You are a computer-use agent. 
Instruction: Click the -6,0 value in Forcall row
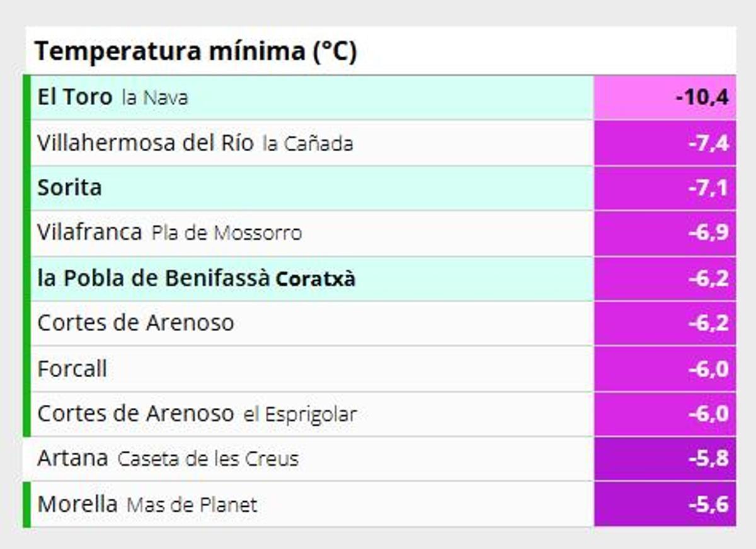point(708,368)
